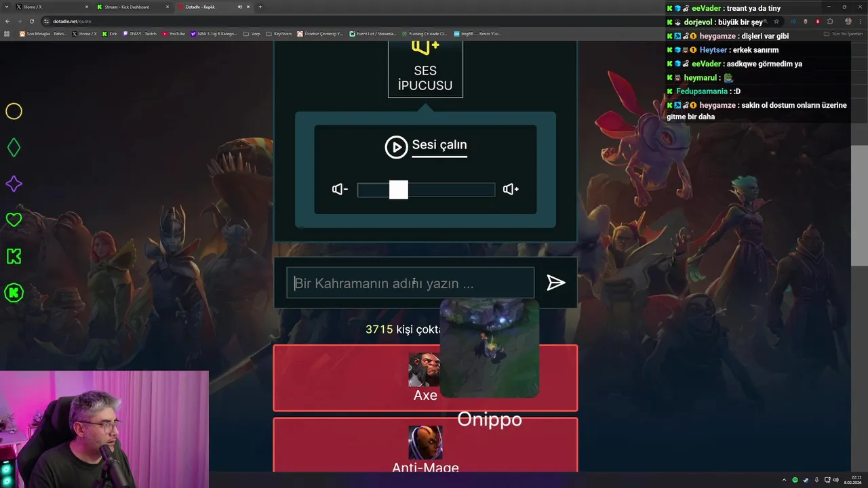The height and width of the screenshot is (488, 868).
Task: Open the browser extensions puzzle icon
Action: pyautogui.click(x=830, y=21)
